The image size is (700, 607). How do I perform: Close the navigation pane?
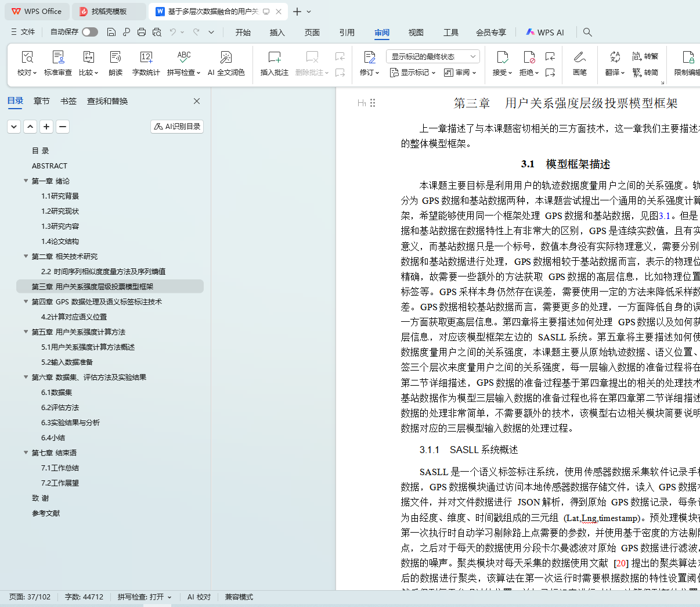pyautogui.click(x=197, y=101)
